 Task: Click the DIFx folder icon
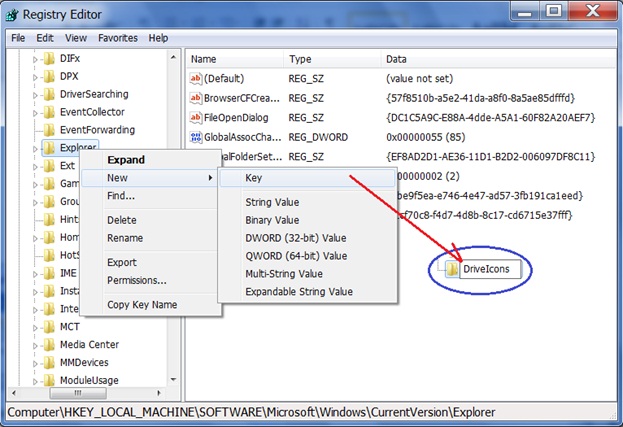point(49,59)
